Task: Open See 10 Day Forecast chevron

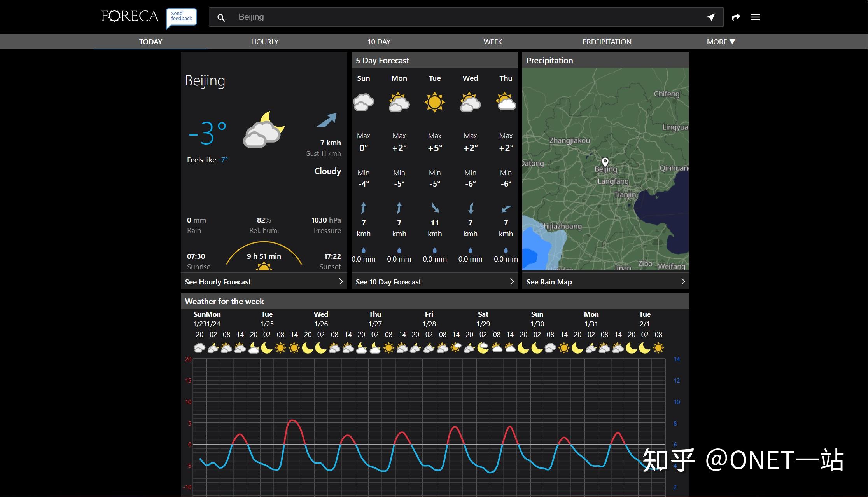Action: (512, 281)
